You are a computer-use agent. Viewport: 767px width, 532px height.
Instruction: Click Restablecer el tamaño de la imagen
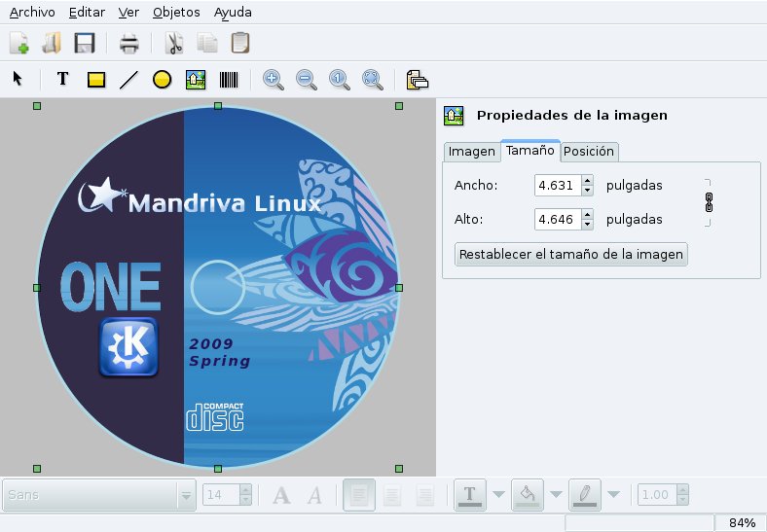pyautogui.click(x=570, y=254)
